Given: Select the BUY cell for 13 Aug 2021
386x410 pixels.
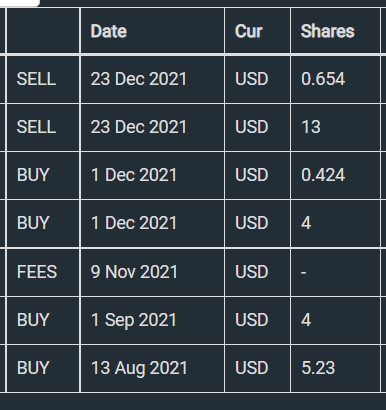Looking at the screenshot, I should click(43, 368).
